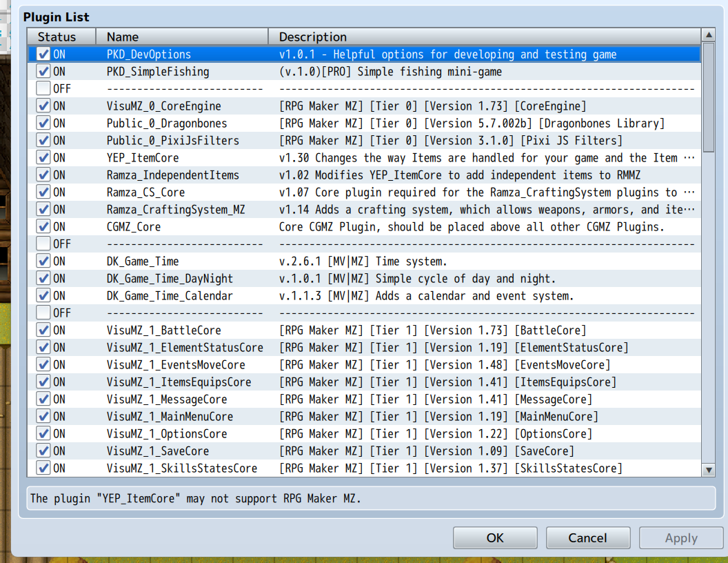Image resolution: width=728 pixels, height=563 pixels.
Task: Select the VisuMZ_1_ItemsEquipsCore plugin name
Action: (179, 382)
